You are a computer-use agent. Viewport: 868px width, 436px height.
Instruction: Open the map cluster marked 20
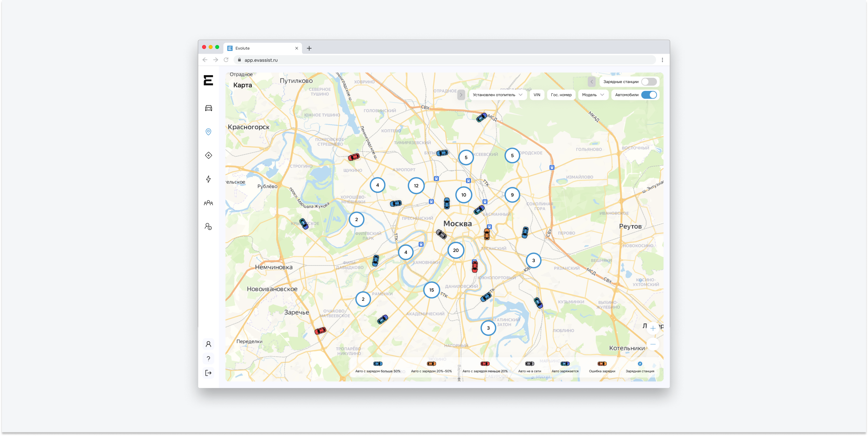click(x=456, y=250)
